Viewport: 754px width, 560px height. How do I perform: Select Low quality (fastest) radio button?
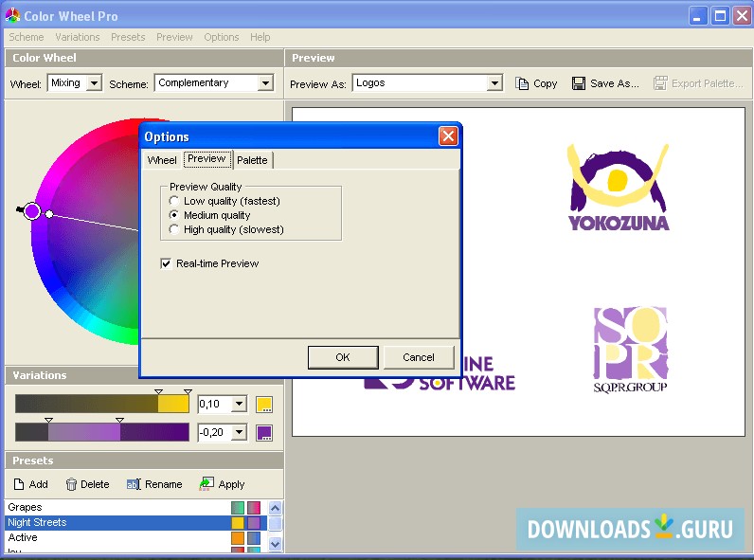point(174,201)
